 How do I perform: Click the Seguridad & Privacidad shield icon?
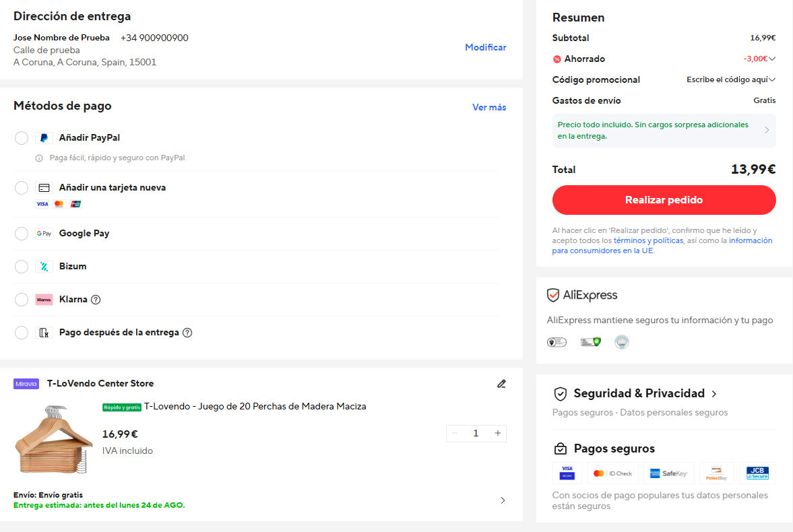[560, 393]
